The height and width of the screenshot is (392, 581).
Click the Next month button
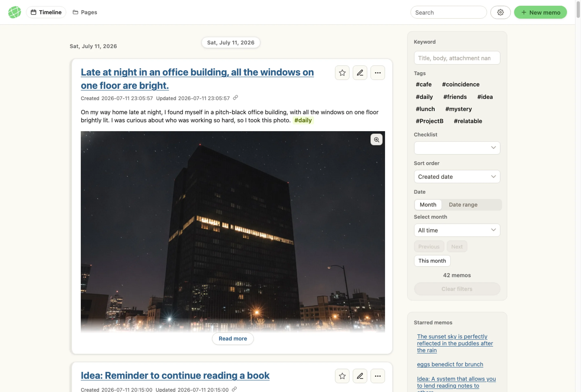pyautogui.click(x=457, y=247)
